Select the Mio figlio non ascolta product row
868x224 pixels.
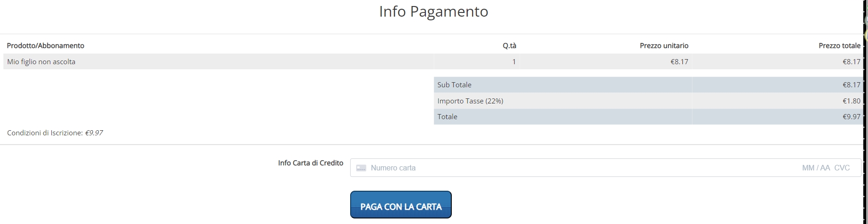click(x=41, y=62)
